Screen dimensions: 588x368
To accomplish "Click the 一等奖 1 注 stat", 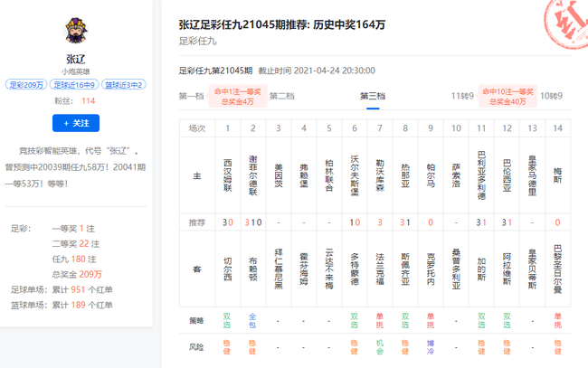I will coord(73,229).
